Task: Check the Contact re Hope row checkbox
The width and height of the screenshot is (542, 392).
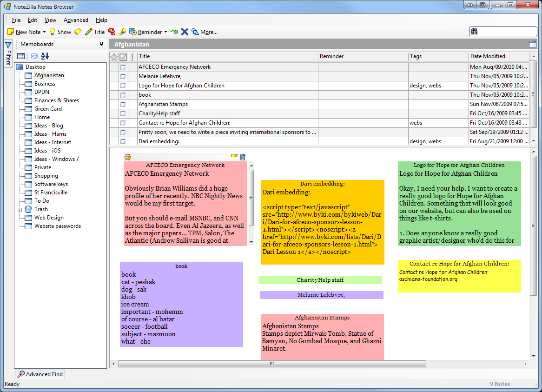Action: point(123,123)
